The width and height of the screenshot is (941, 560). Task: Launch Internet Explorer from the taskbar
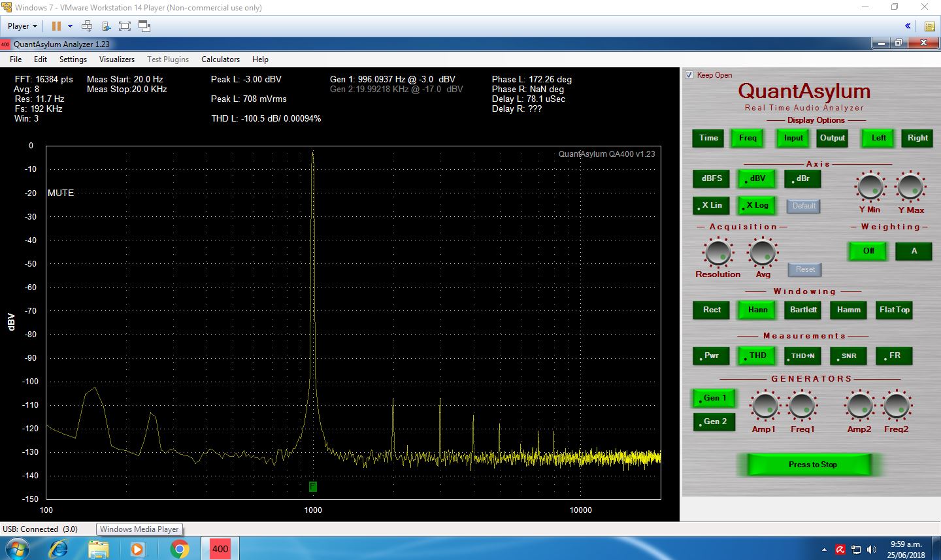(x=58, y=549)
